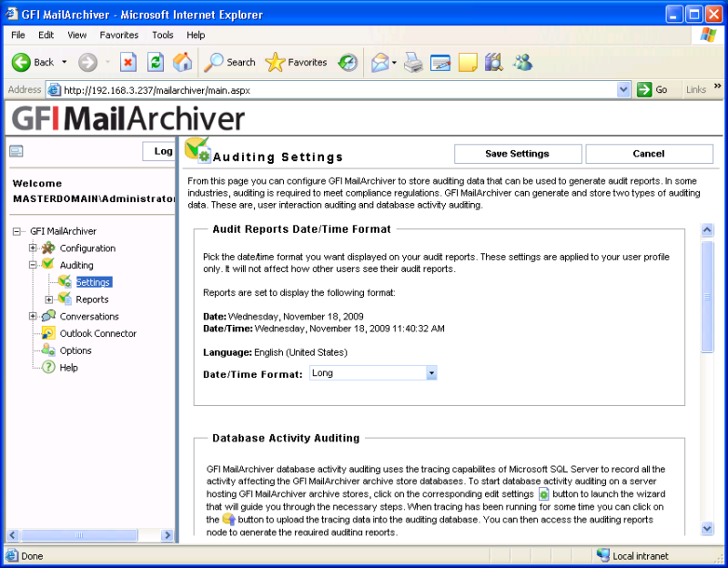
Task: Click the vertical scrollbar thumb in content
Action: 707,297
